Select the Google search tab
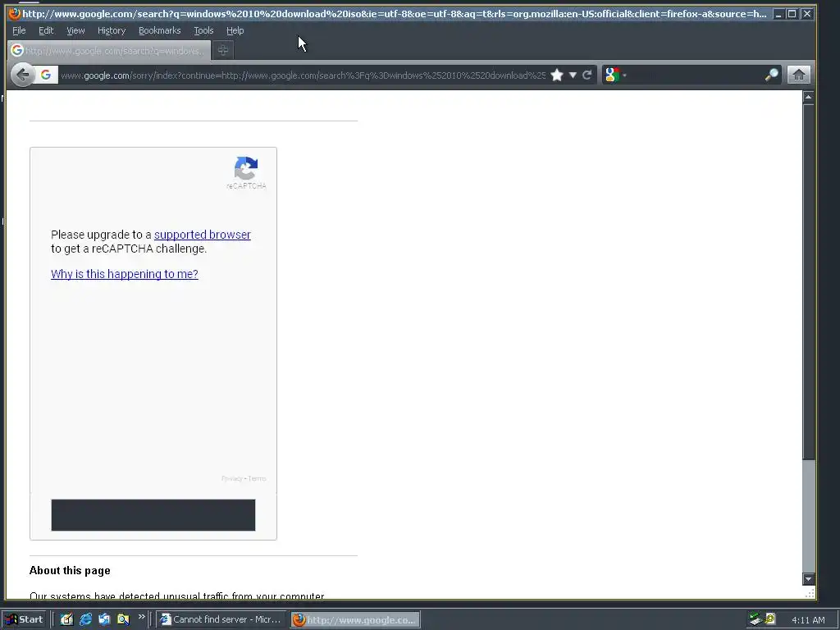Image resolution: width=840 pixels, height=630 pixels. [109, 50]
